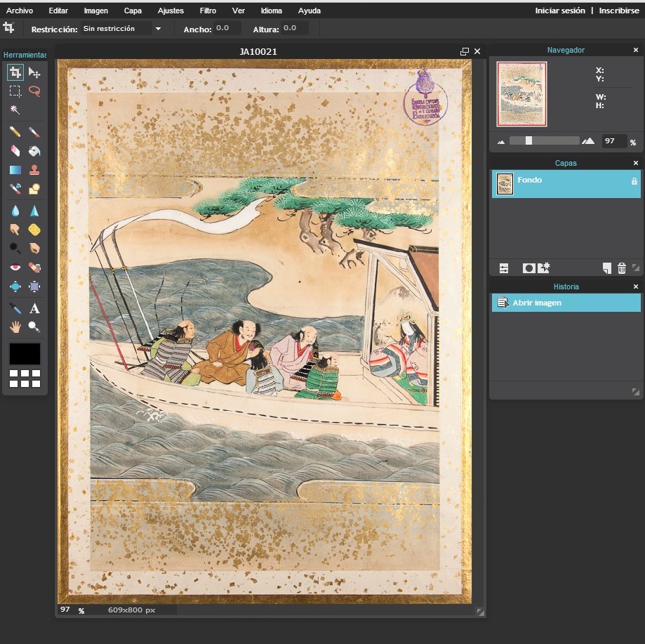Select the Zoom magnifier tool

tap(34, 327)
